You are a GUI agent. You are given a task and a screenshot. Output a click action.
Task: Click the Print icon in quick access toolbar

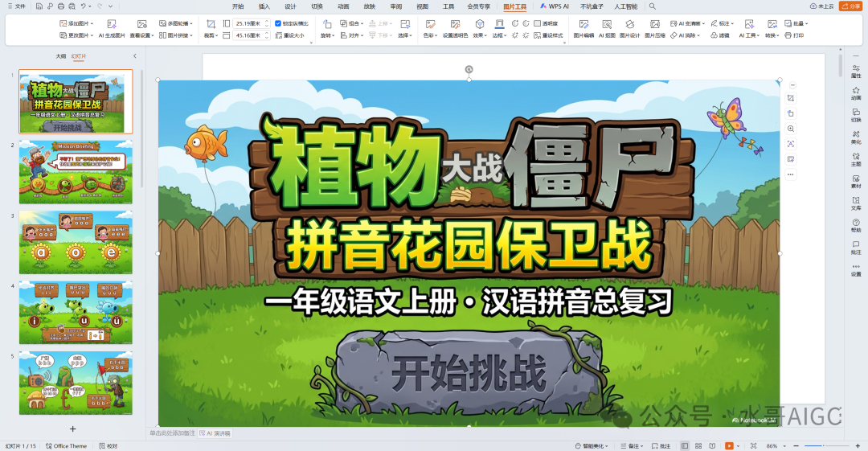pyautogui.click(x=61, y=6)
